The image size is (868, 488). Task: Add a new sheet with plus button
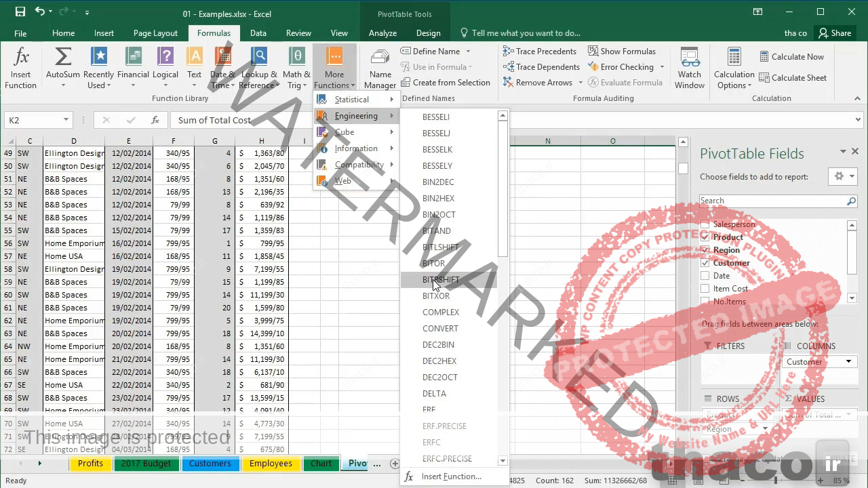395,464
